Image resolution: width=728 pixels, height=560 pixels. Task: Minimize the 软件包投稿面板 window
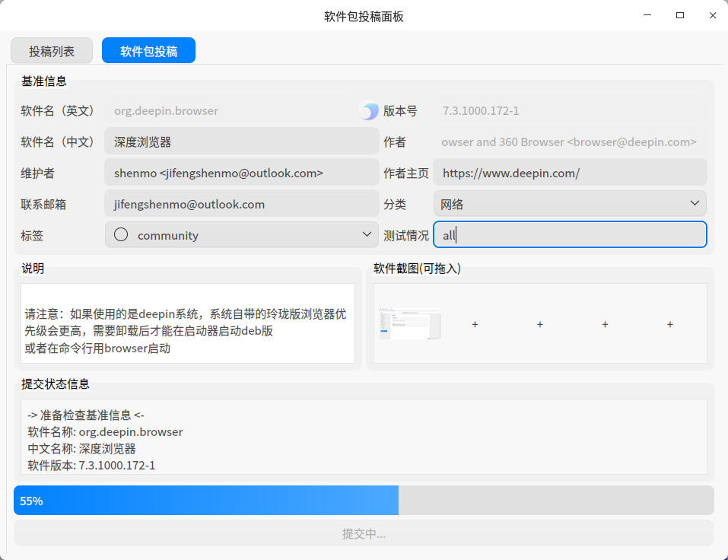647,15
